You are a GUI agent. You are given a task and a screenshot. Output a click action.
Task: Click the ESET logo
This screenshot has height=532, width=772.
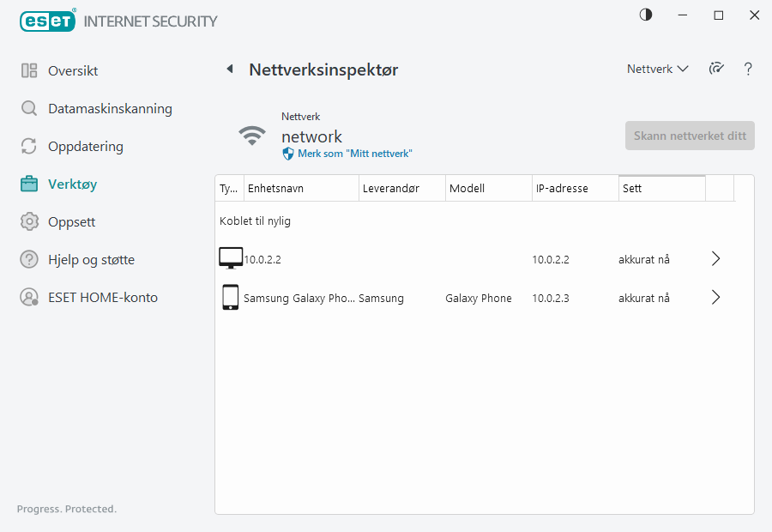point(48,21)
